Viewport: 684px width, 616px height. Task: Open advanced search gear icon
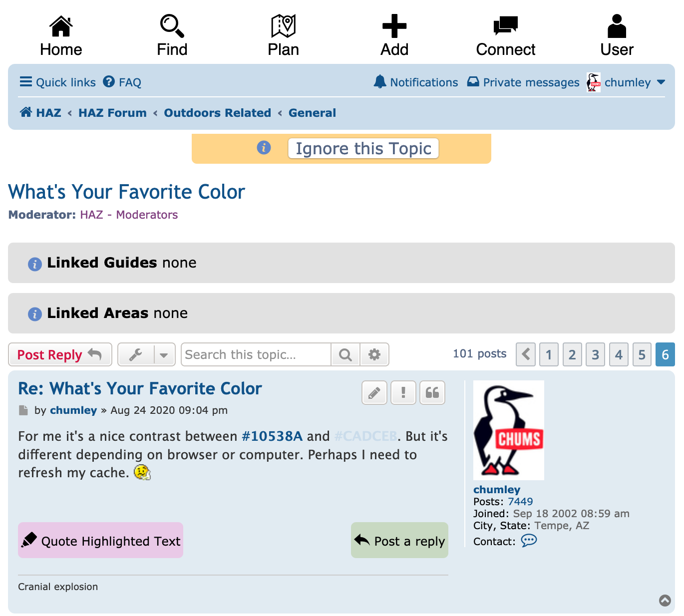click(374, 355)
